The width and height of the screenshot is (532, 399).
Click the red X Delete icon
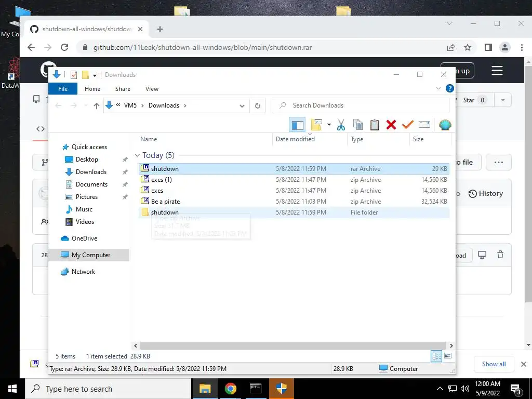coord(391,125)
